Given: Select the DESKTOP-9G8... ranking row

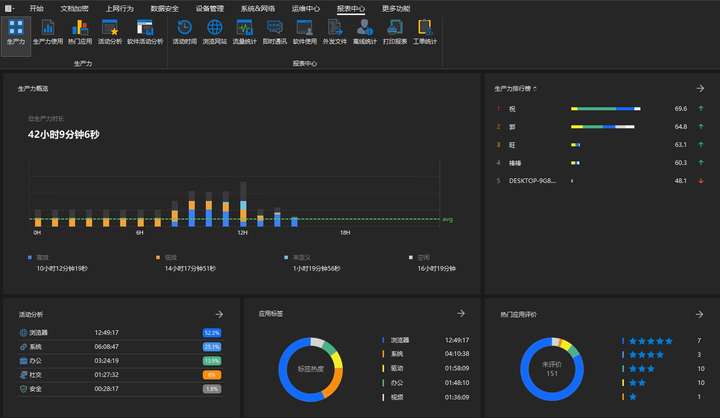Looking at the screenshot, I should [600, 181].
